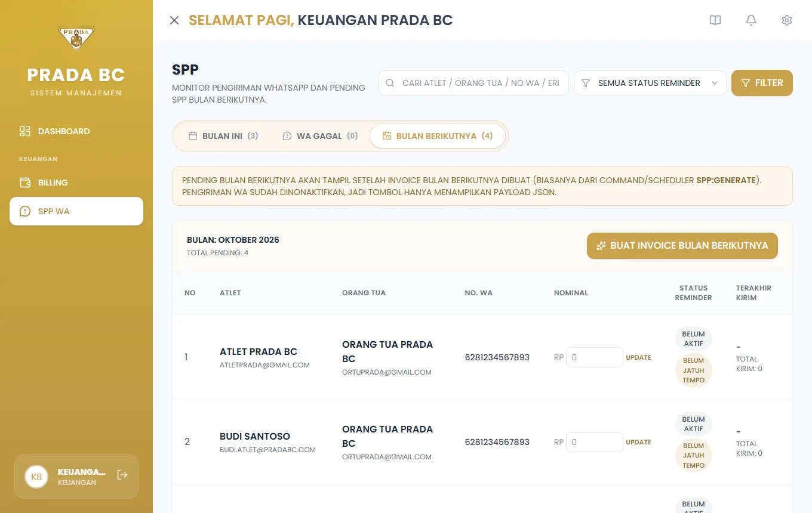The width and height of the screenshot is (812, 513).
Task: Focus nominal input for Atlet Prada BC
Action: (595, 357)
